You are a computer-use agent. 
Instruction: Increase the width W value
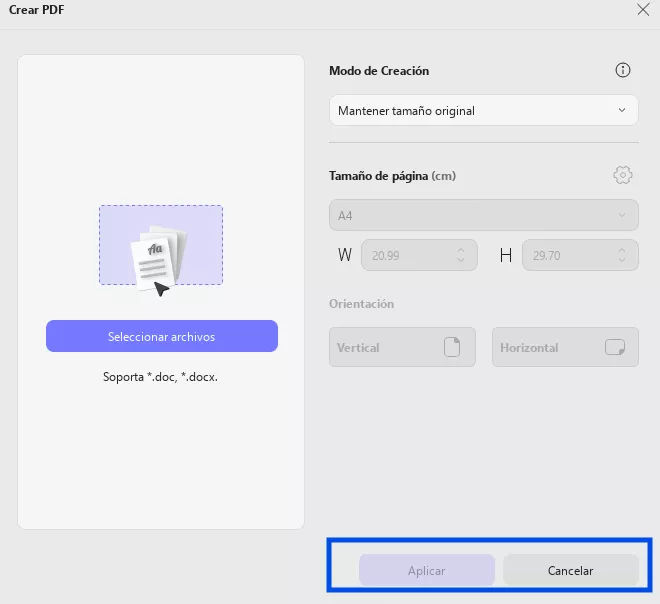(461, 250)
